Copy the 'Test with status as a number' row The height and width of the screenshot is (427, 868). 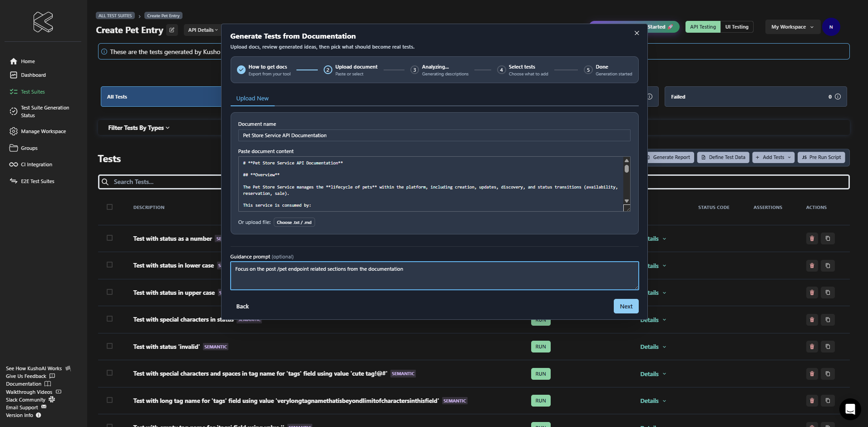click(828, 238)
